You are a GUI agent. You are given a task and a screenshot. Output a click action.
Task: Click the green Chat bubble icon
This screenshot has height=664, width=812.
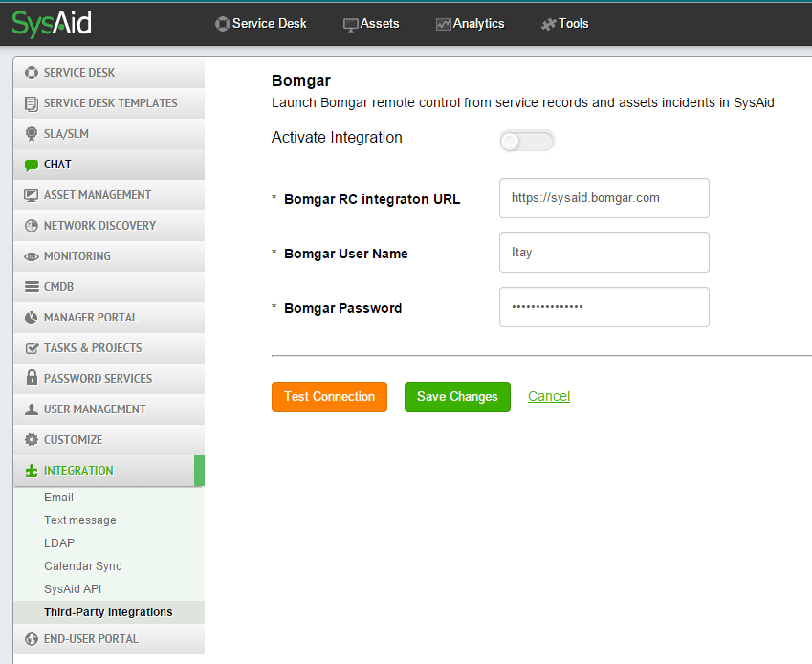32,166
